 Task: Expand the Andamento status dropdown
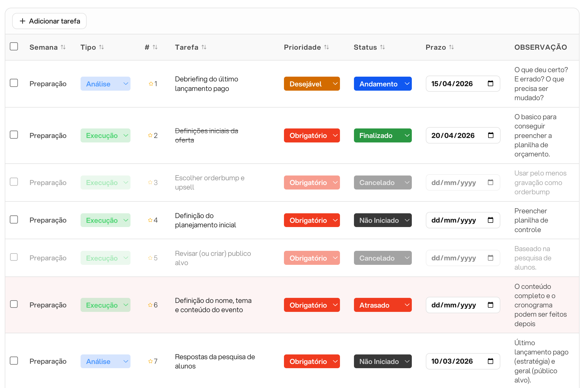[382, 84]
